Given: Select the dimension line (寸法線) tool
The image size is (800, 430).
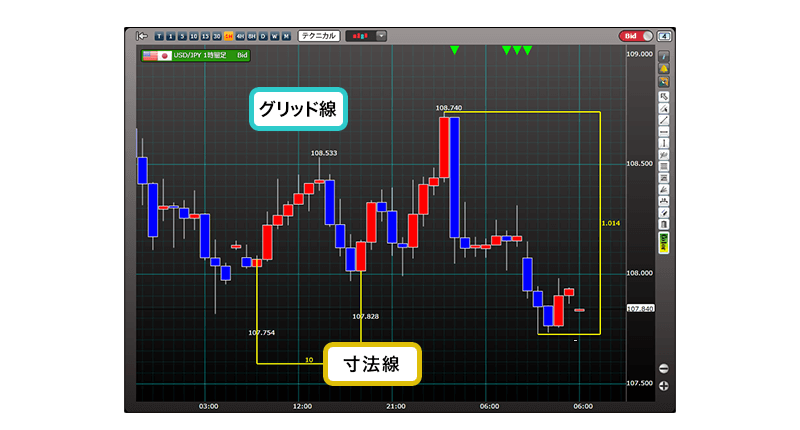Looking at the screenshot, I should click(x=664, y=201).
